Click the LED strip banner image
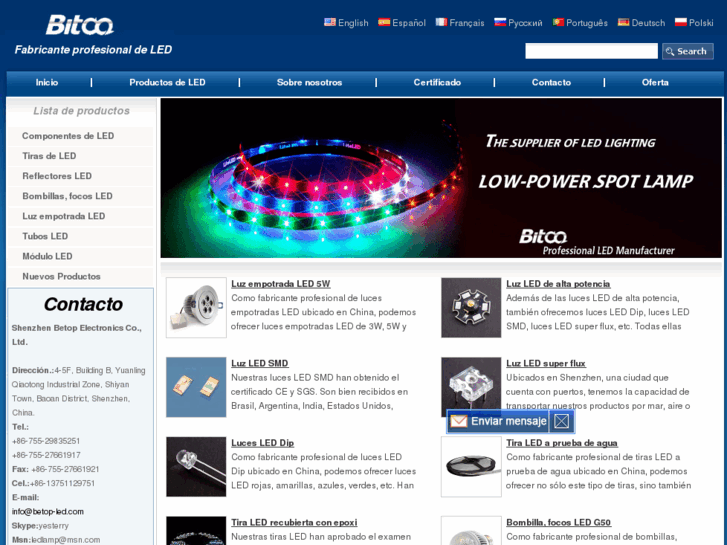727x545 pixels. (441, 178)
